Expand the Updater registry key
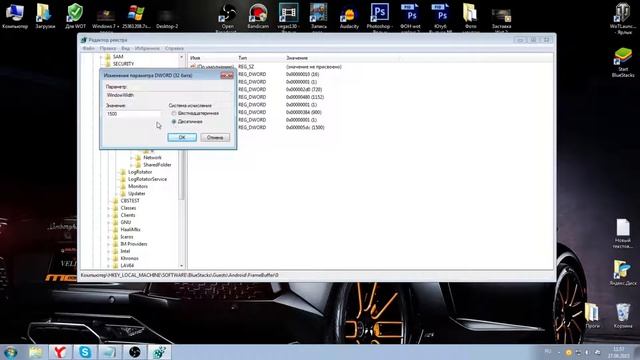This screenshot has width=640, height=360. click(116, 193)
